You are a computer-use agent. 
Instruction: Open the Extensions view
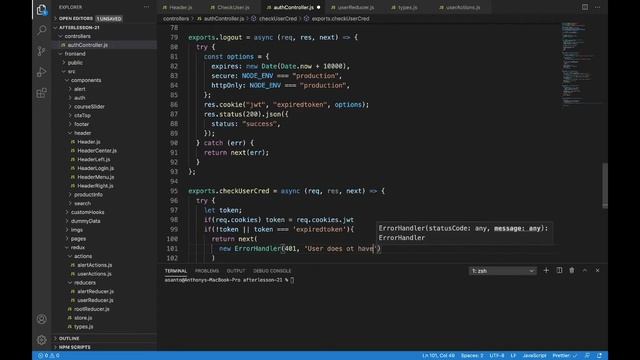(x=42, y=93)
